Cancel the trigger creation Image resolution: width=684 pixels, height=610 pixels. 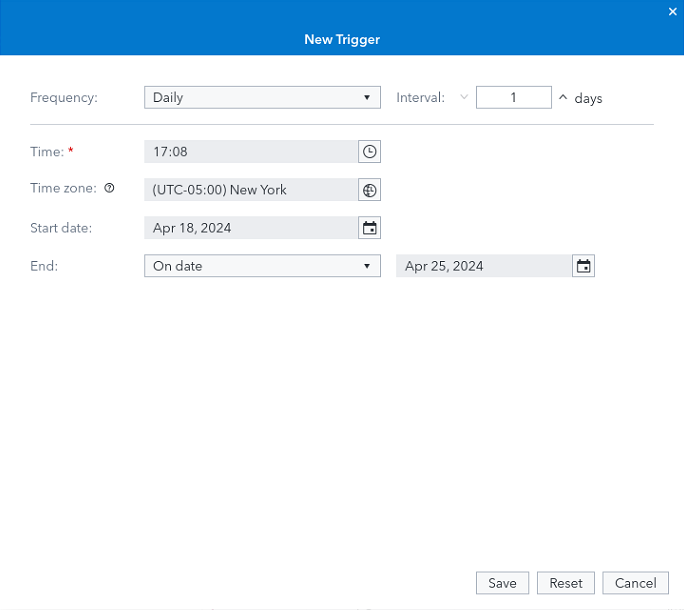[x=635, y=583]
